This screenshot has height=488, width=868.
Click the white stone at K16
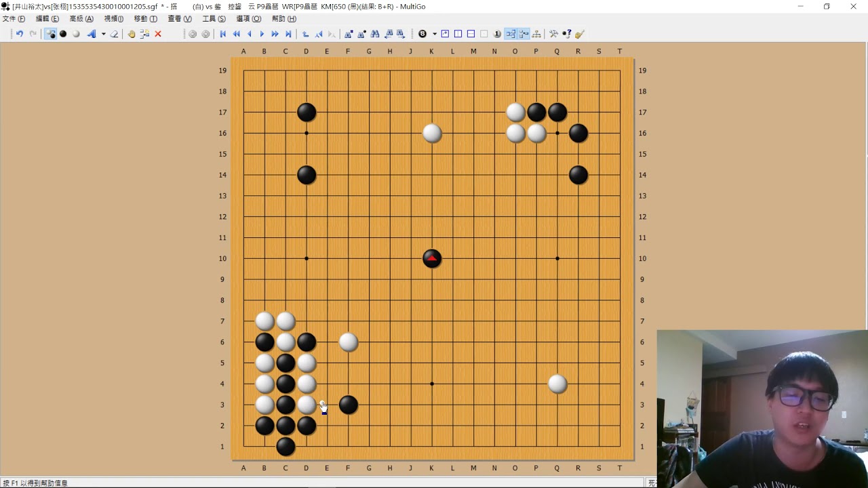[x=432, y=133]
